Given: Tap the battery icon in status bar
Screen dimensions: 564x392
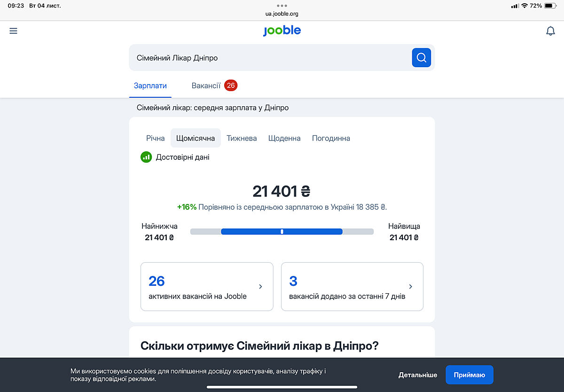Looking at the screenshot, I should (x=550, y=6).
